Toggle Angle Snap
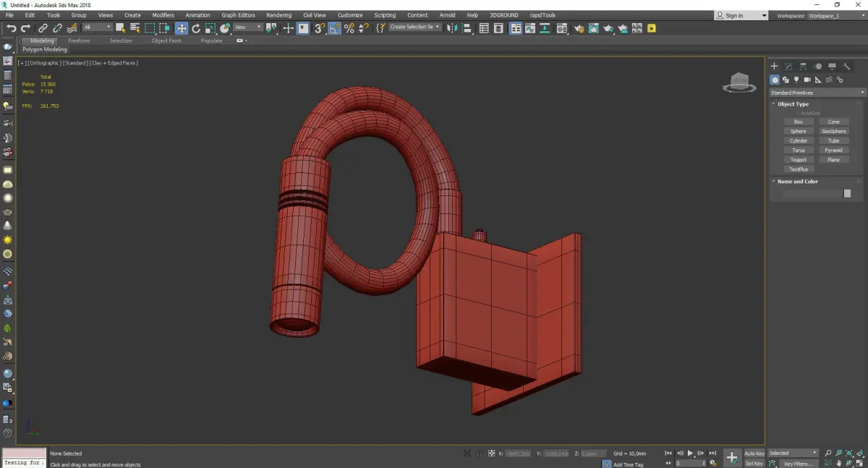 coord(334,28)
